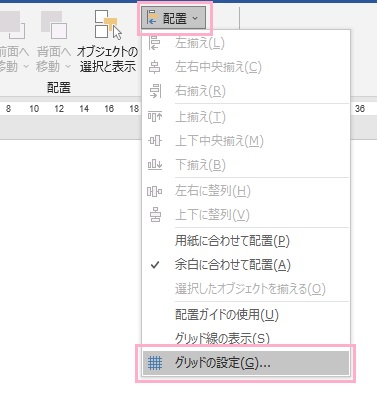Click the 上揃え(T) align top icon
Viewport: 377px width, 399px height.
155,117
